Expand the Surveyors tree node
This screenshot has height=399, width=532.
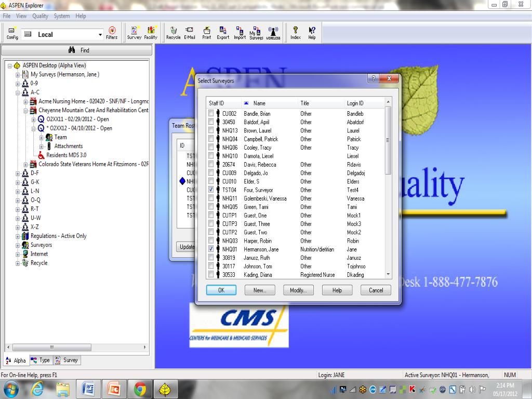[18, 245]
